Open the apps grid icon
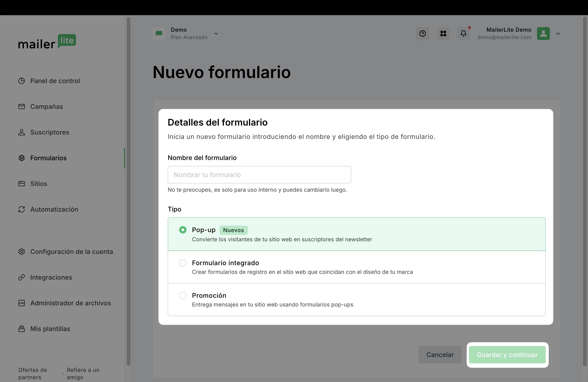The height and width of the screenshot is (382, 588). 443,34
